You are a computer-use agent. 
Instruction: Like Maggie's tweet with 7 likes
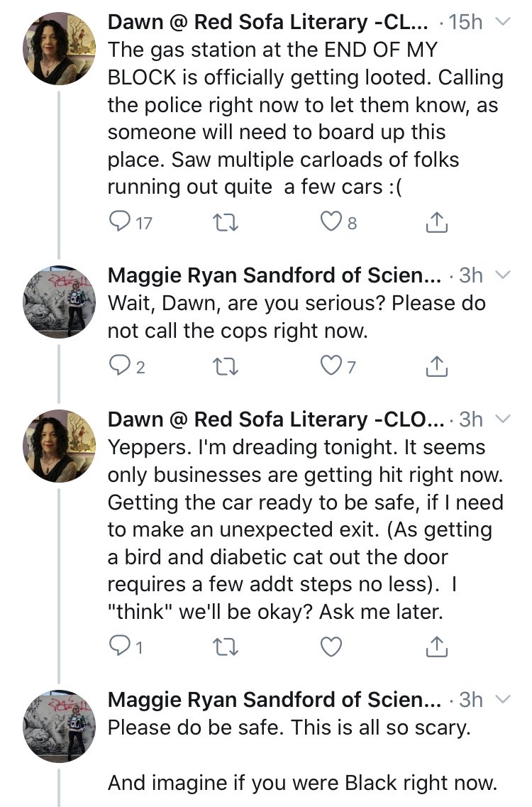[x=331, y=366]
